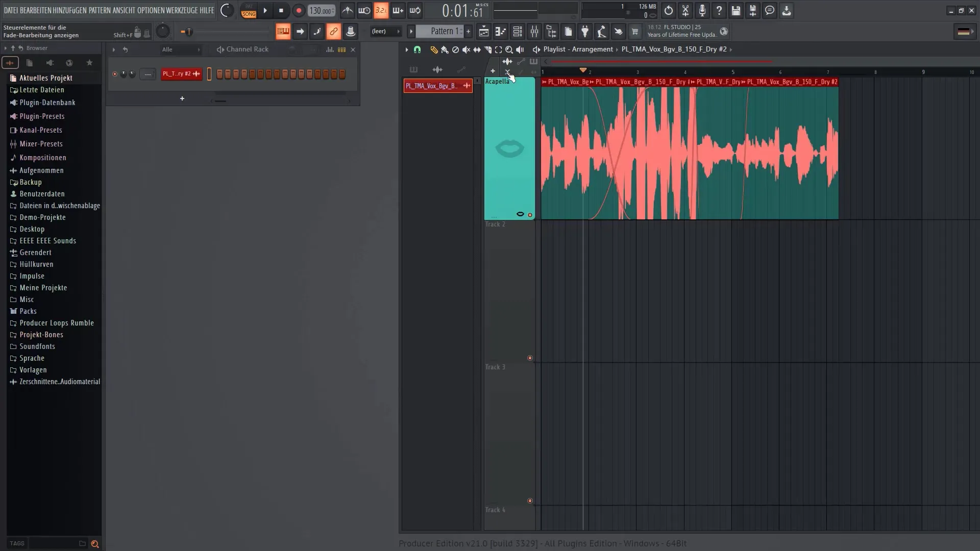This screenshot has width=980, height=551.
Task: Toggle the metronome icon on
Action: [347, 10]
